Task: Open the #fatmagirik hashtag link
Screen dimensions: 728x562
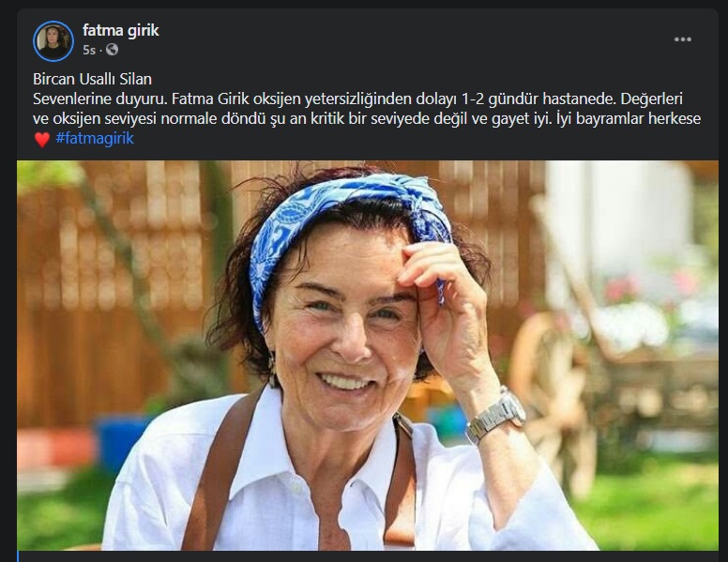Action: point(95,139)
